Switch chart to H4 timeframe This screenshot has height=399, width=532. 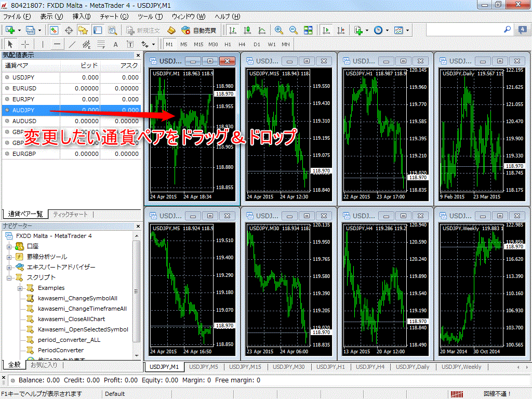click(242, 44)
